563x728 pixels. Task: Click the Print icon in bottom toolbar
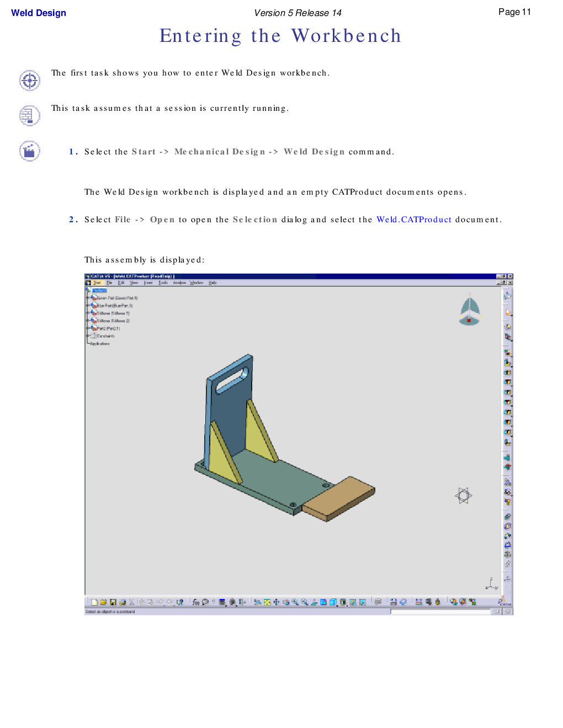[123, 602]
